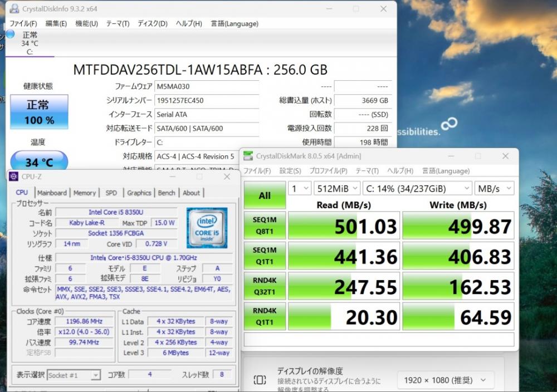
Task: Open the 1920 × 1080 display resolution dropdown
Action: 446,380
